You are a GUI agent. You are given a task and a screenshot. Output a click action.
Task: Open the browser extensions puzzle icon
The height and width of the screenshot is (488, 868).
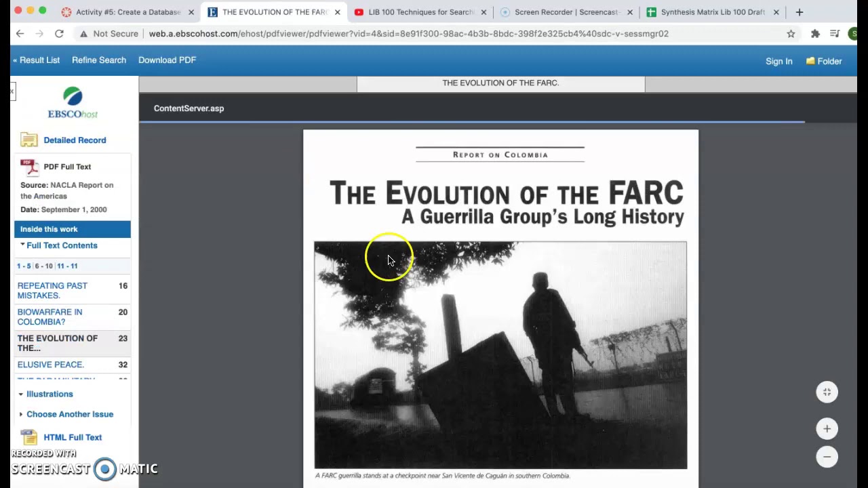(x=815, y=34)
